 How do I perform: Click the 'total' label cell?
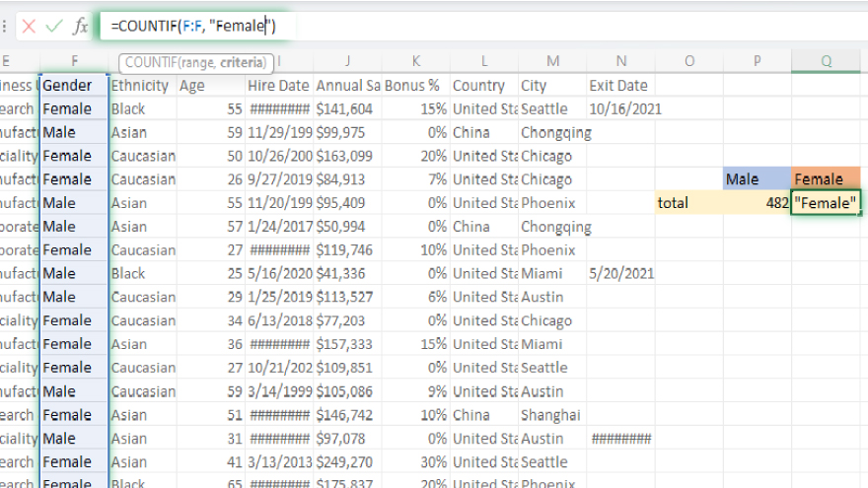(x=688, y=203)
